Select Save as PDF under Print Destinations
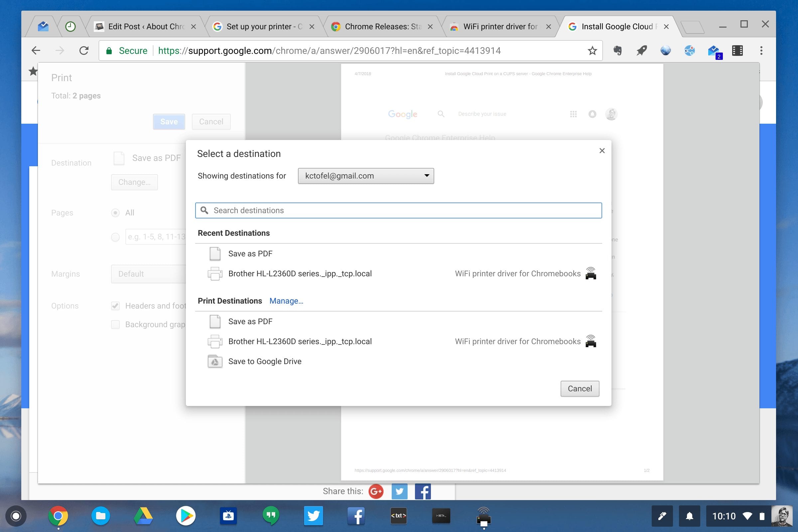The width and height of the screenshot is (798, 532). coord(398,321)
